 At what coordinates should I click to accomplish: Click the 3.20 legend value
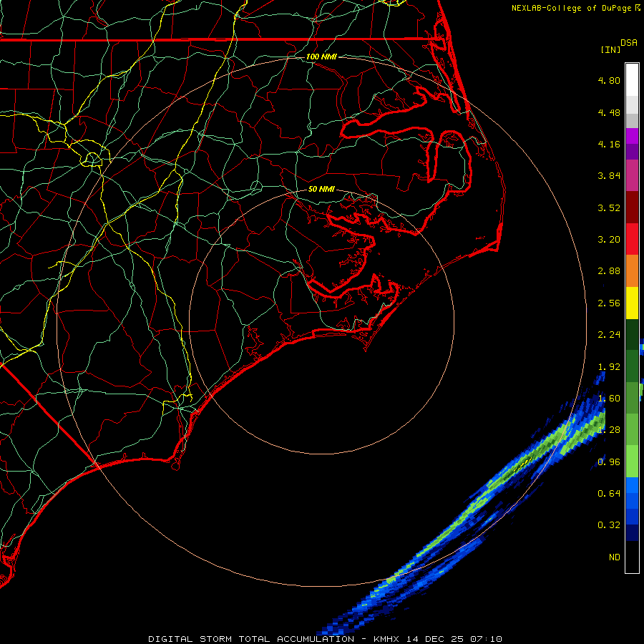pyautogui.click(x=609, y=240)
